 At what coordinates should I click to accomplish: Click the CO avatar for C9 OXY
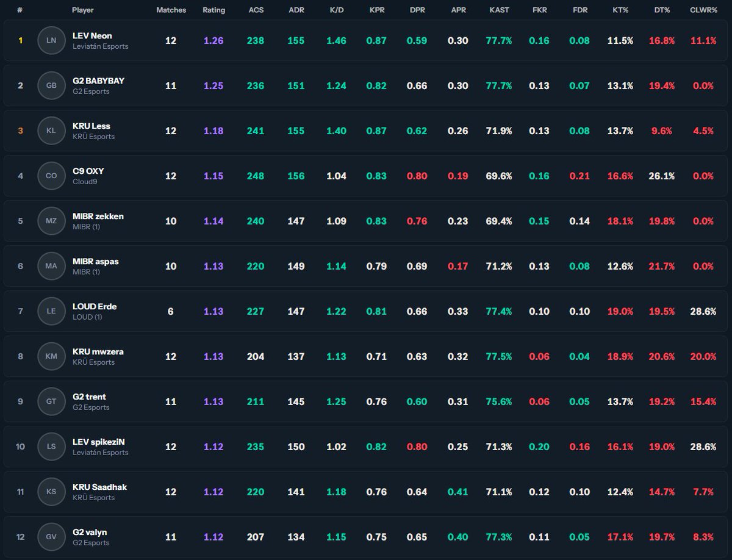(51, 176)
